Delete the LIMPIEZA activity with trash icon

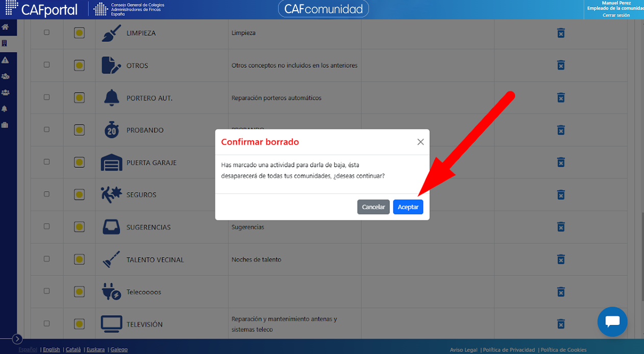click(x=560, y=33)
